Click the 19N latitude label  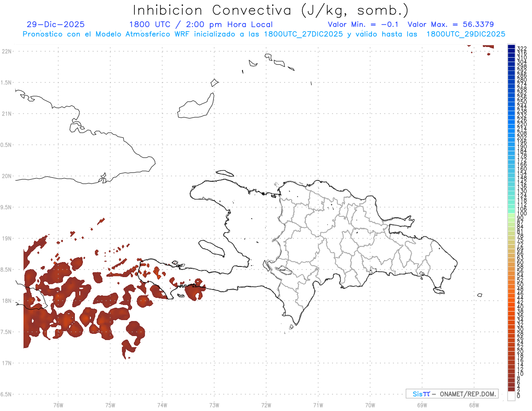7,239
